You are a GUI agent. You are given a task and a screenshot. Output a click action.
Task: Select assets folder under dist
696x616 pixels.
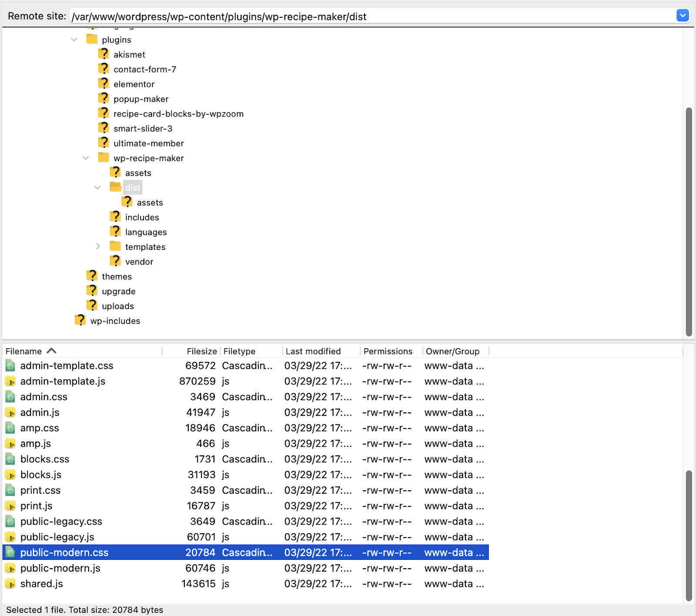tap(150, 203)
